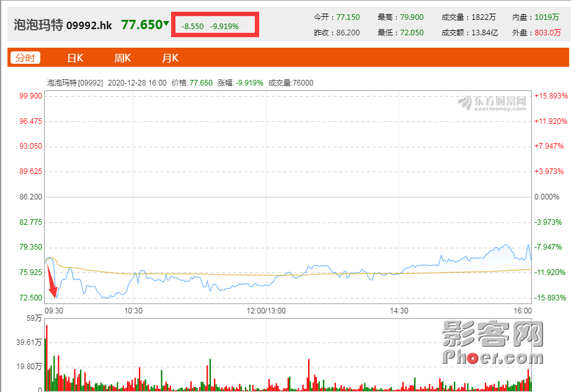Select the 分时 intraday tab
The width and height of the screenshot is (571, 392).
coord(25,58)
